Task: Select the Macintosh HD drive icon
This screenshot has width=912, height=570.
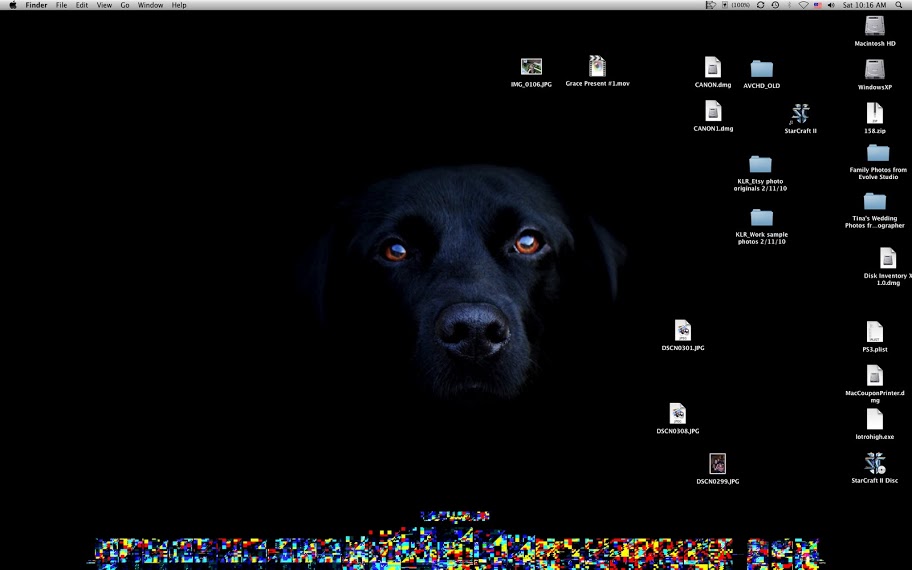Action: pos(875,26)
